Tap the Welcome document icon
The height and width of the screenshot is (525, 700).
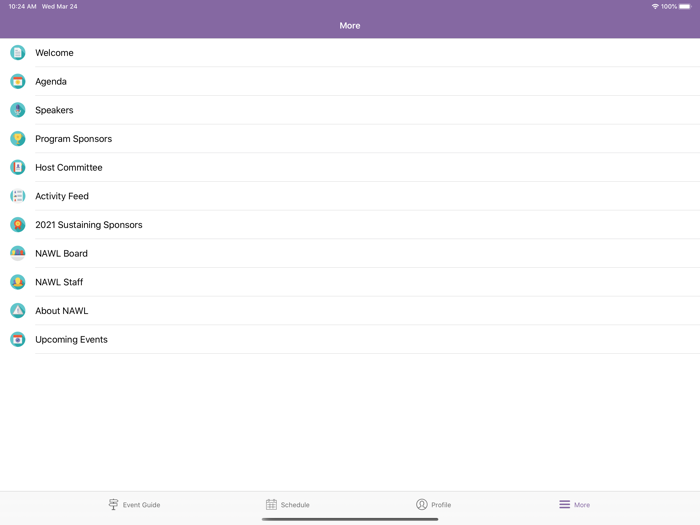point(17,53)
